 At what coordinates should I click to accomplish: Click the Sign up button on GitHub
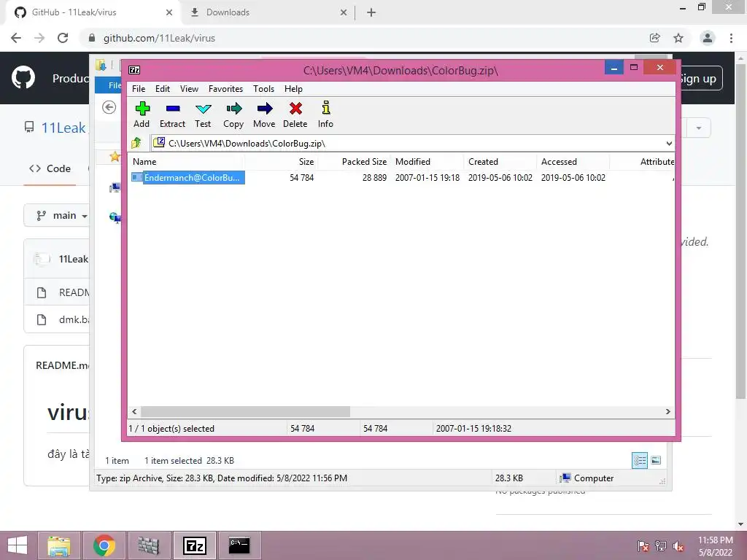pos(701,79)
